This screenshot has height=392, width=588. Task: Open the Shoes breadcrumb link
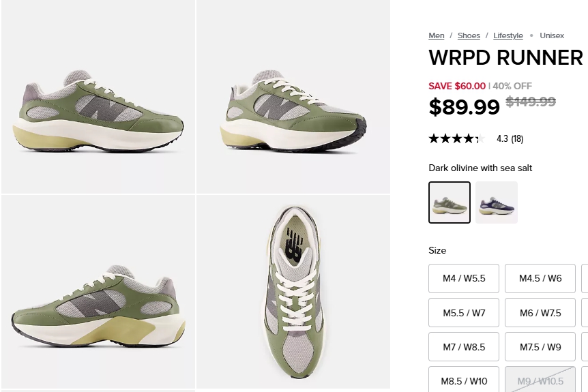pos(469,35)
